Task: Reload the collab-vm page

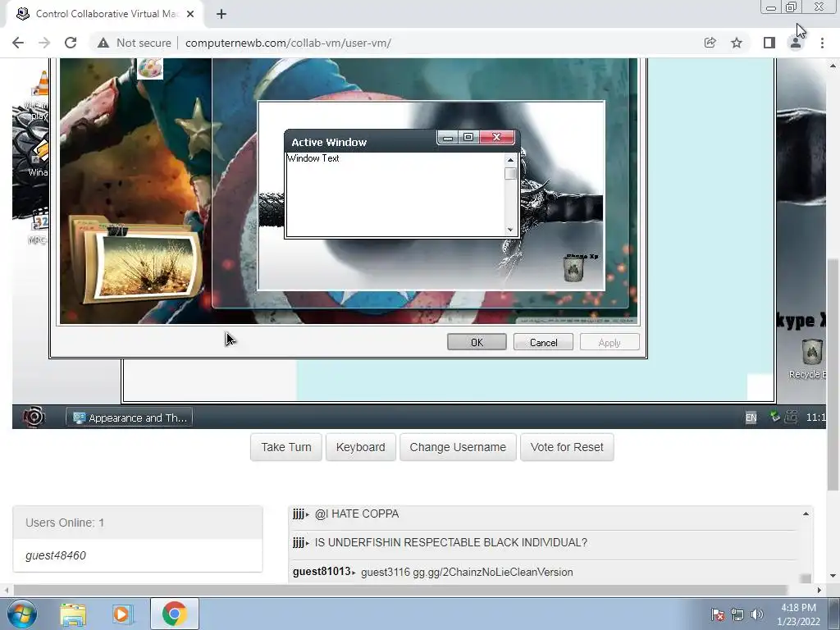Action: point(71,43)
